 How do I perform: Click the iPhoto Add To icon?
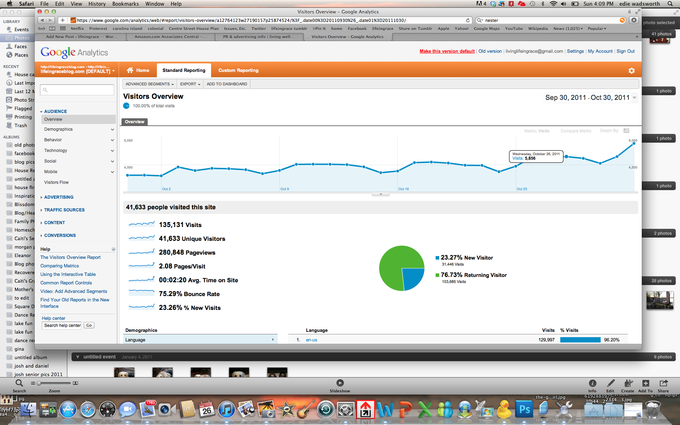click(645, 383)
